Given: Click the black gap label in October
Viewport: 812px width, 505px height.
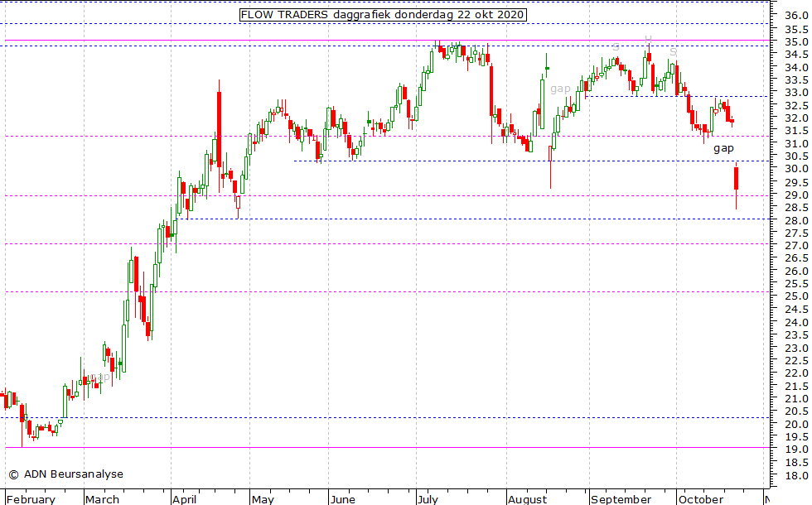Looking at the screenshot, I should point(723,148).
